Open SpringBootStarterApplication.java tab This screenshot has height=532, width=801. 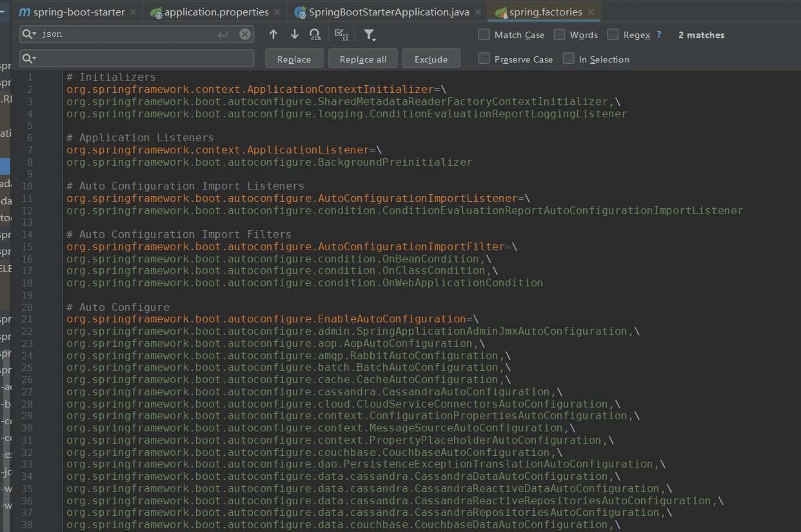click(x=388, y=12)
